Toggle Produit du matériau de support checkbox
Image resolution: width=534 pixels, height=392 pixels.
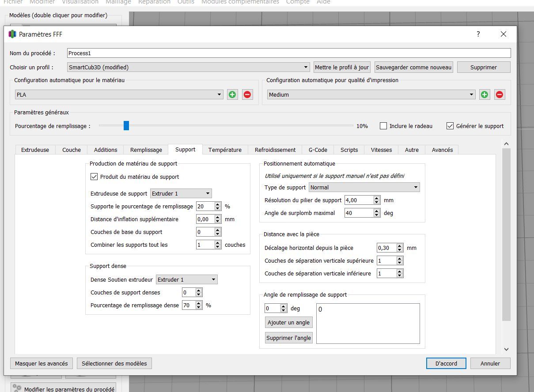tap(94, 177)
